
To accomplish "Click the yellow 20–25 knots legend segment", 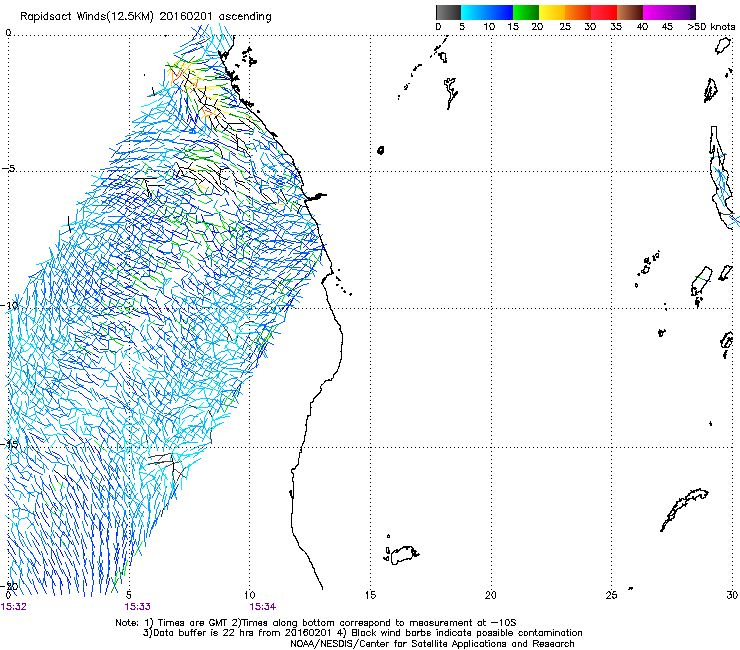I will click(552, 12).
